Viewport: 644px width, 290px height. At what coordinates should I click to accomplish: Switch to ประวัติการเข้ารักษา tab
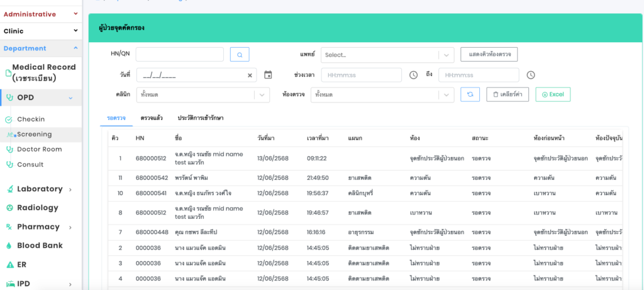[x=201, y=118]
